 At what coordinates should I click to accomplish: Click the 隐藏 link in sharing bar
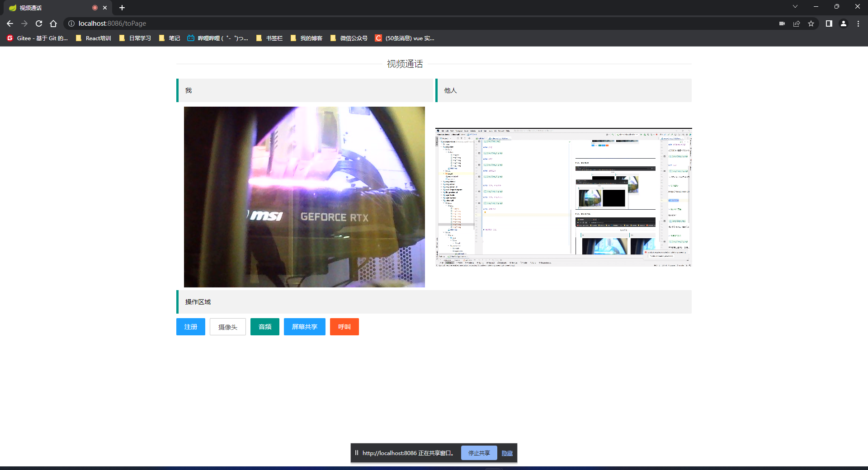[507, 453]
